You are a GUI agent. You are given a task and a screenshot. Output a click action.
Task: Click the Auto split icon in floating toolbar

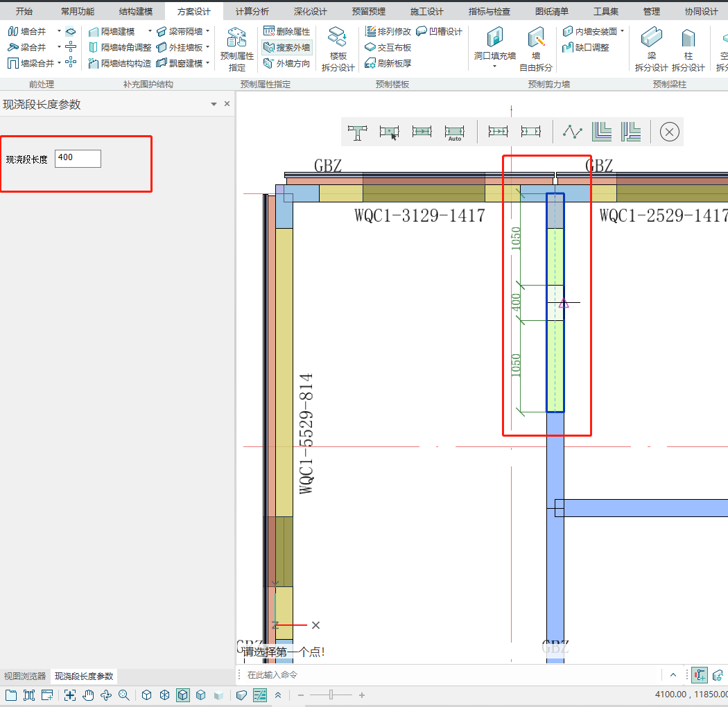point(454,132)
